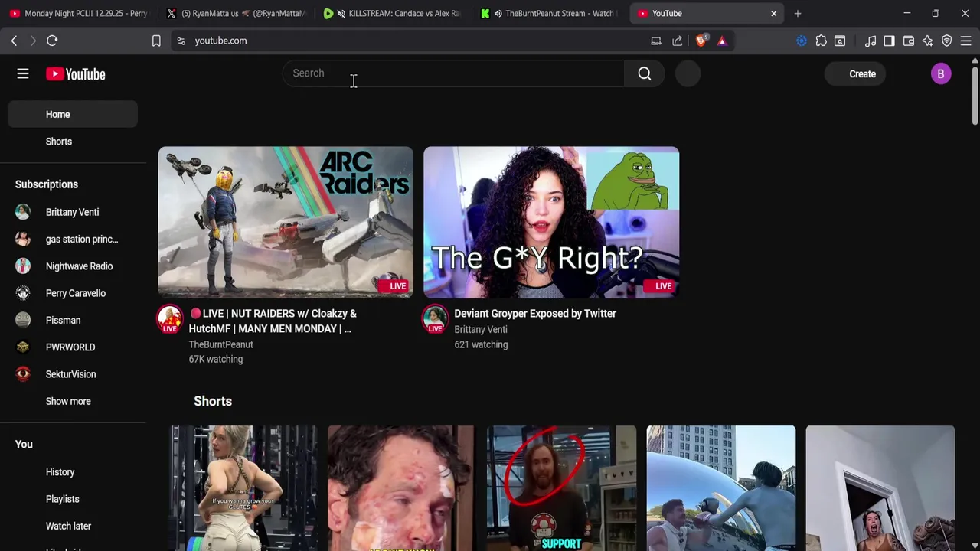This screenshot has height=551, width=980.
Task: Switch to the RyanMatta X tab
Action: coord(236,13)
